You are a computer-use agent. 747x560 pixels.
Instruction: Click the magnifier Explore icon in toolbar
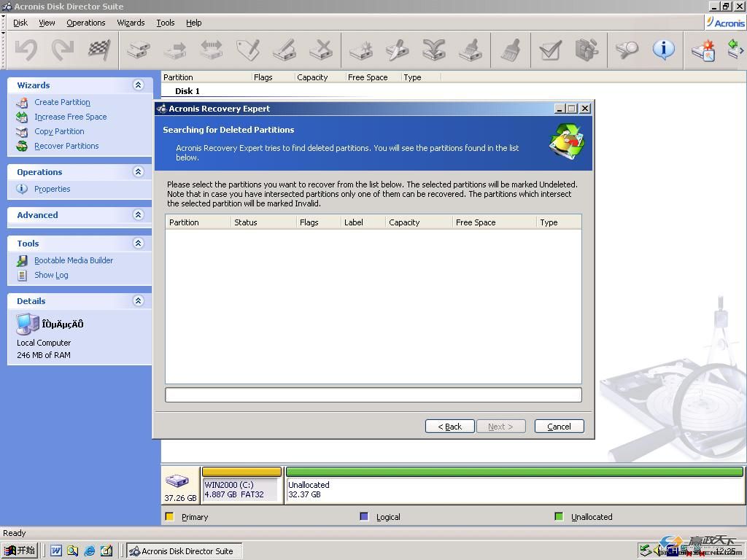[626, 50]
